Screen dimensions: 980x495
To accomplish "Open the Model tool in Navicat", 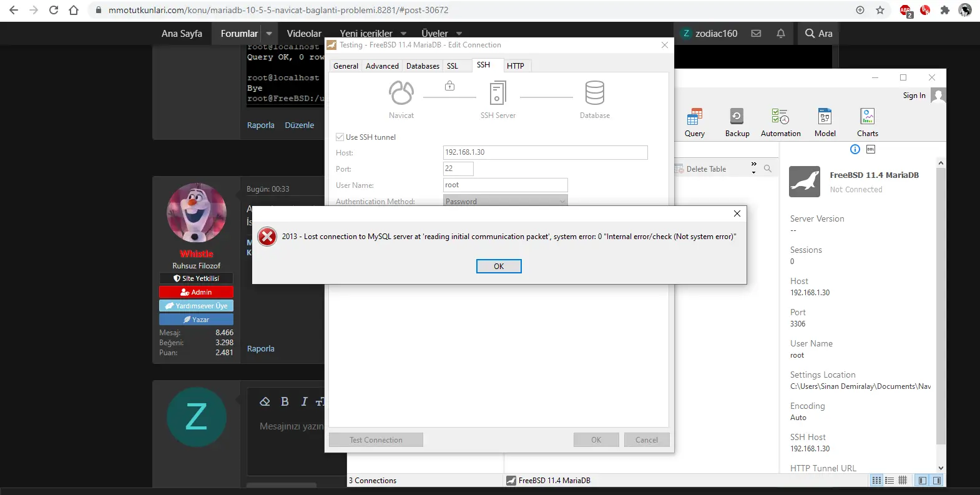I will click(x=825, y=122).
